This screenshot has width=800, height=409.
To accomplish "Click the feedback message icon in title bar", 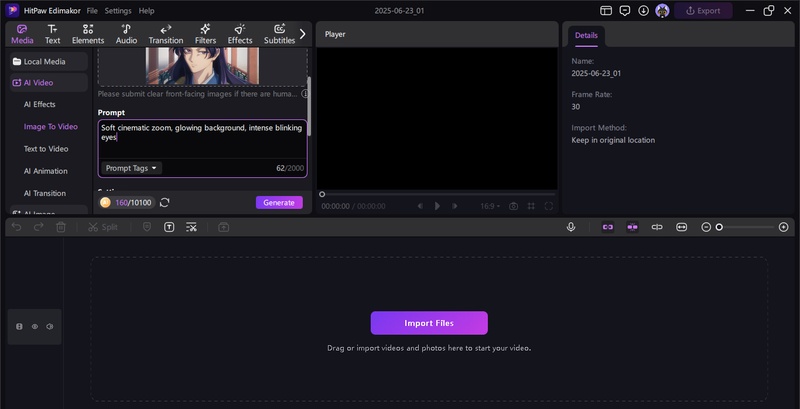I will [624, 11].
